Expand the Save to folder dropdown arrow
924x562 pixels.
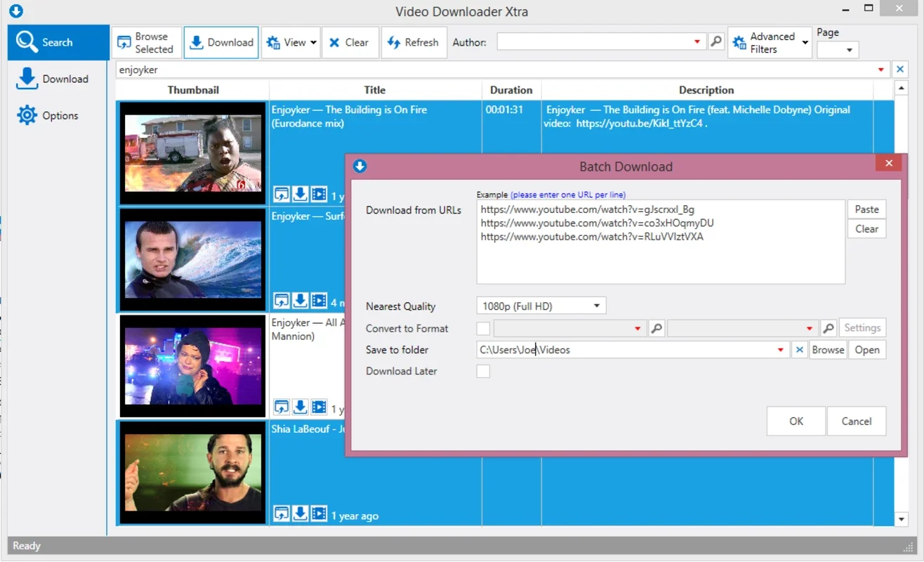point(781,350)
